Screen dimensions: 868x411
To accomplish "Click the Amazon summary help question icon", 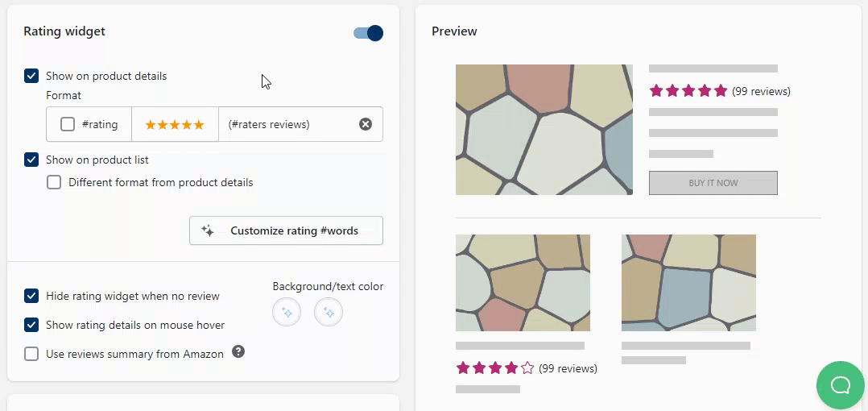I will click(x=238, y=352).
